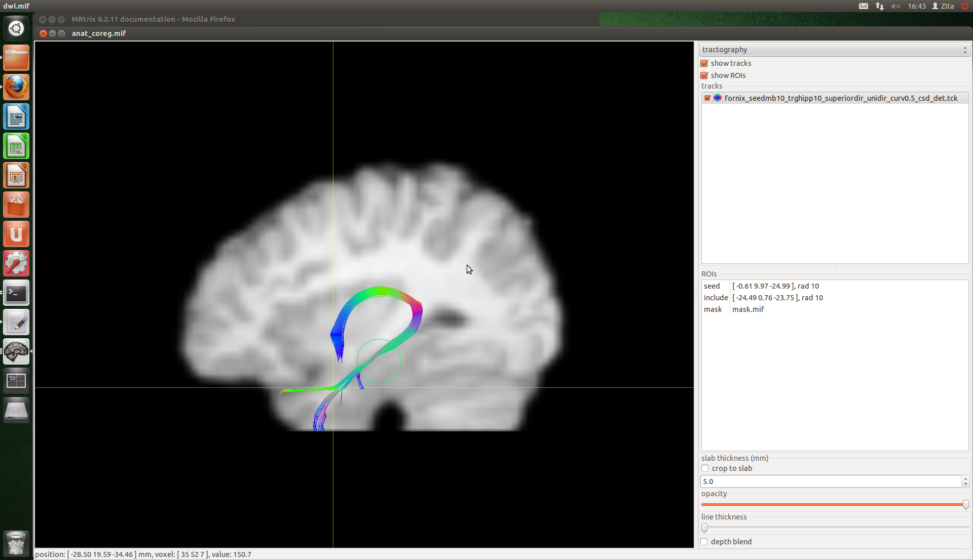Click the opacity slider track
Screen dimensions: 973x560
(x=831, y=505)
